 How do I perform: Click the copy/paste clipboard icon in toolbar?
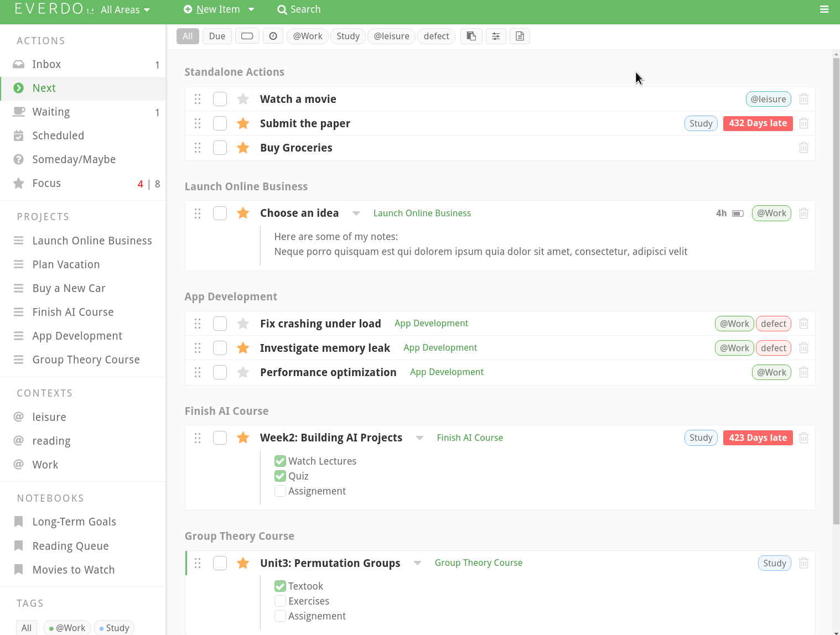471,37
